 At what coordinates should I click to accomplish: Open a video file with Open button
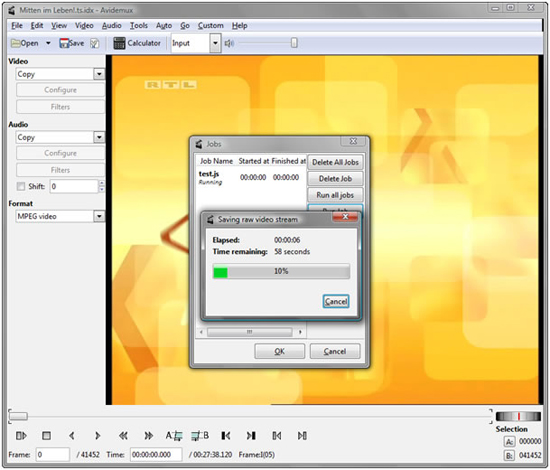[25, 43]
